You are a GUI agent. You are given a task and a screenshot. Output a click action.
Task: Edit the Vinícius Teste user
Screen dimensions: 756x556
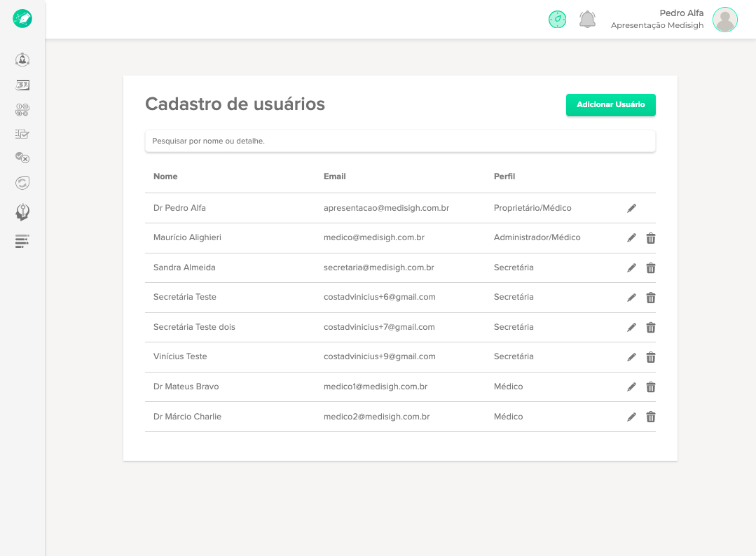631,357
